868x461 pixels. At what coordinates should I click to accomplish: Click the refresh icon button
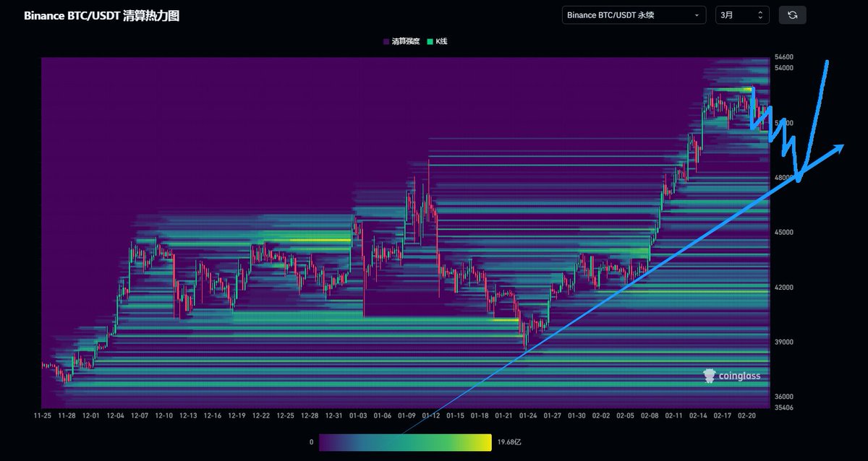click(x=792, y=15)
